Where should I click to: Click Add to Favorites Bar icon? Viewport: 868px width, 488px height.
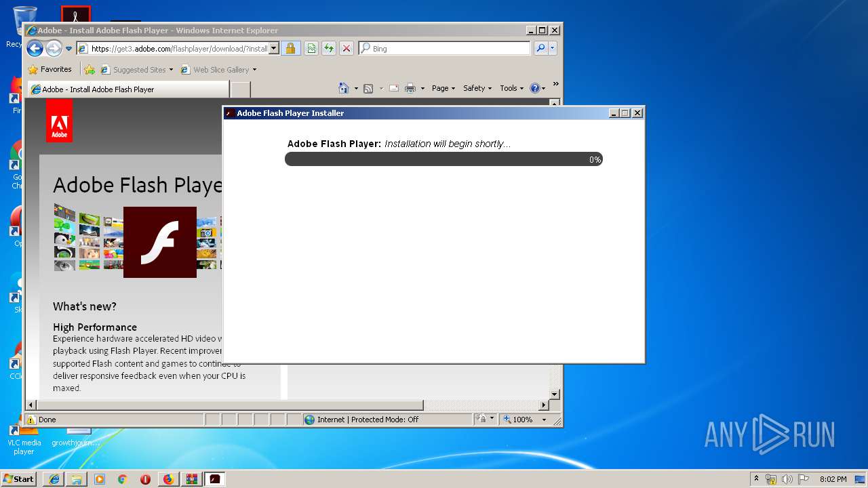[x=89, y=69]
